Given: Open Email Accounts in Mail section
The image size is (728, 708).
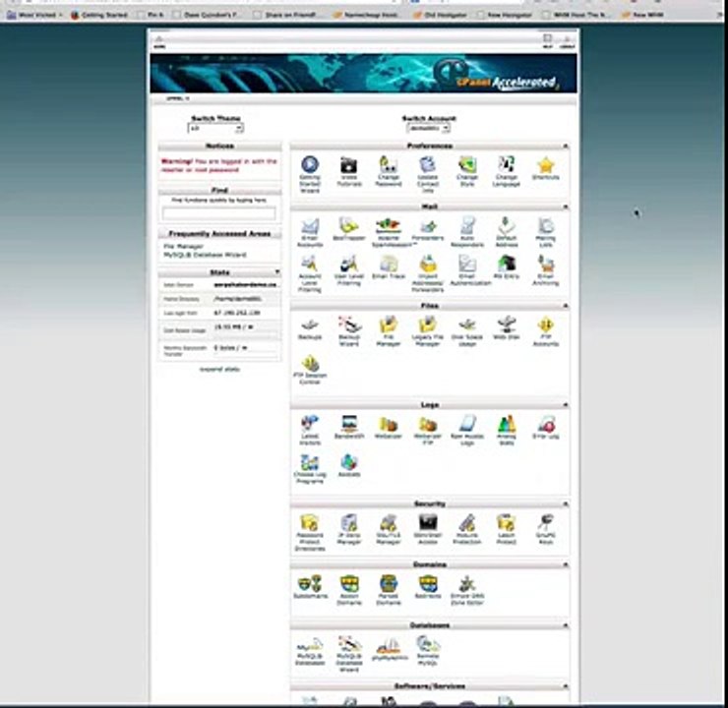Looking at the screenshot, I should pos(310,226).
